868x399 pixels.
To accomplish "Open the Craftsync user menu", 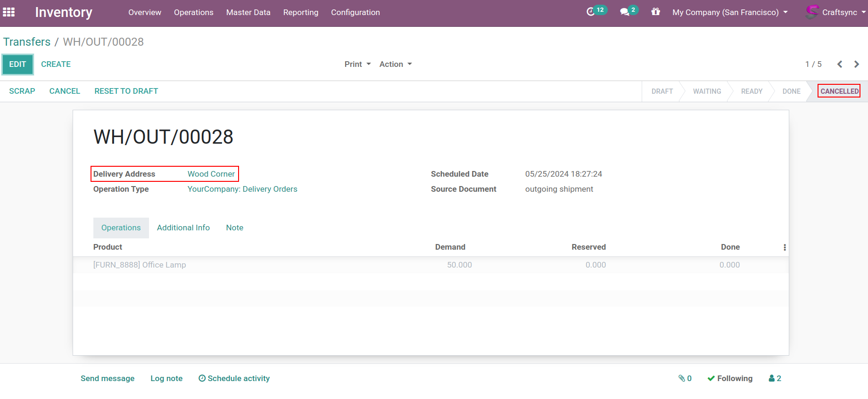I will (x=835, y=12).
